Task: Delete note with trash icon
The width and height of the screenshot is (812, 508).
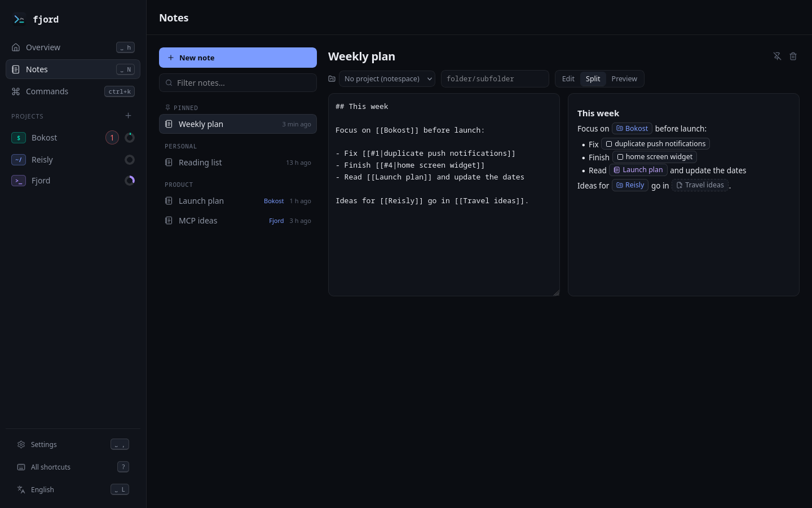Action: [793, 56]
